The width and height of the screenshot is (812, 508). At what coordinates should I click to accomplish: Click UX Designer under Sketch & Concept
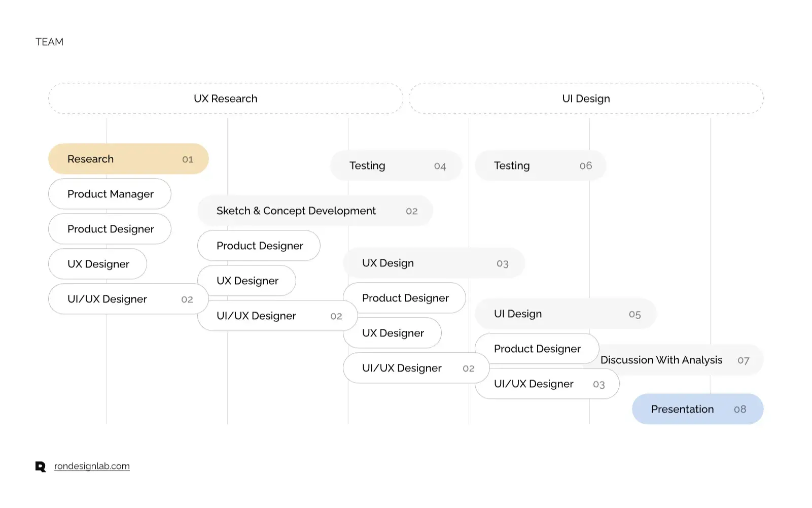[246, 281]
